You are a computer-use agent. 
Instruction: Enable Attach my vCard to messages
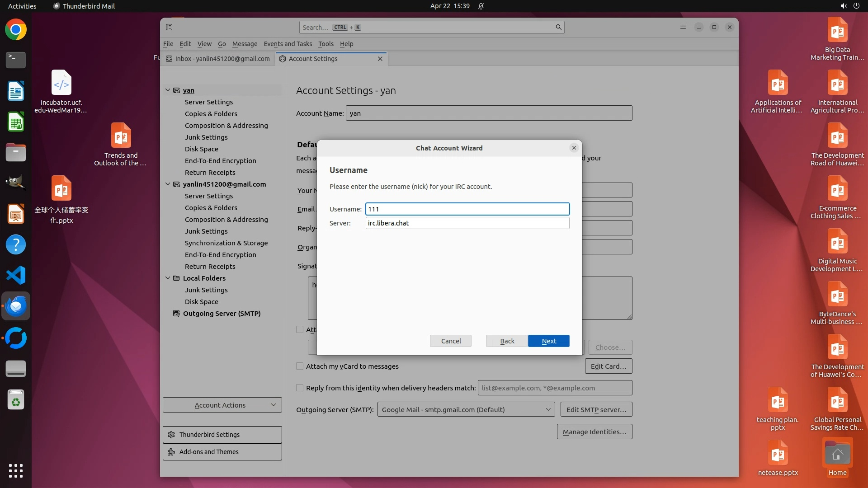coord(300,366)
